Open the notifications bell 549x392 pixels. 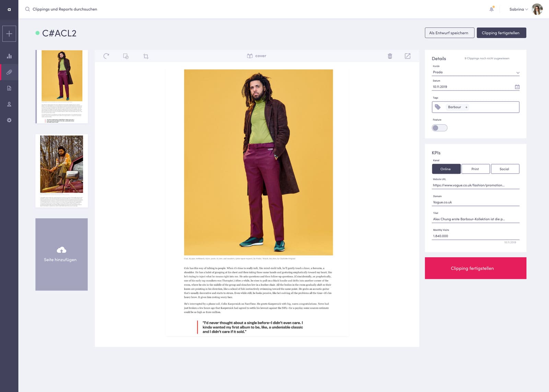[492, 9]
